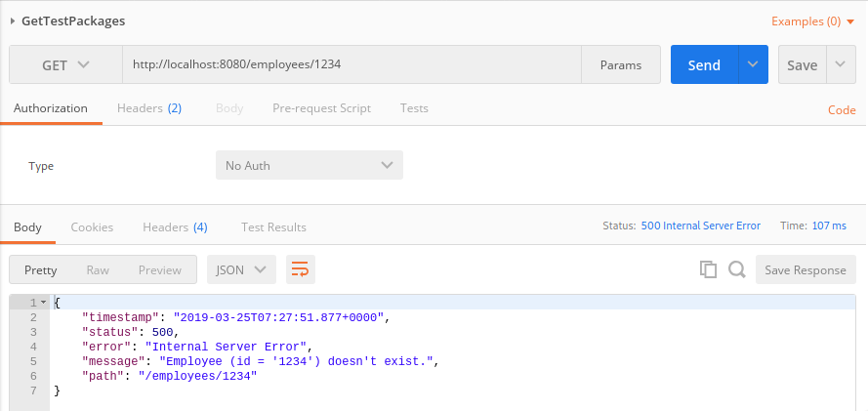This screenshot has width=868, height=411.
Task: Click the request URL input field
Action: pyautogui.click(x=351, y=65)
